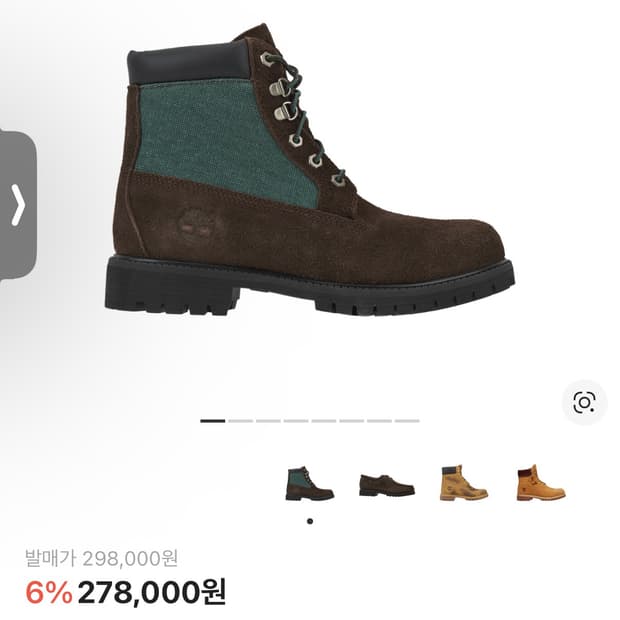This screenshot has height=620, width=620.
Task: Choose the brown and green boot thumbnail
Action: pos(310,484)
